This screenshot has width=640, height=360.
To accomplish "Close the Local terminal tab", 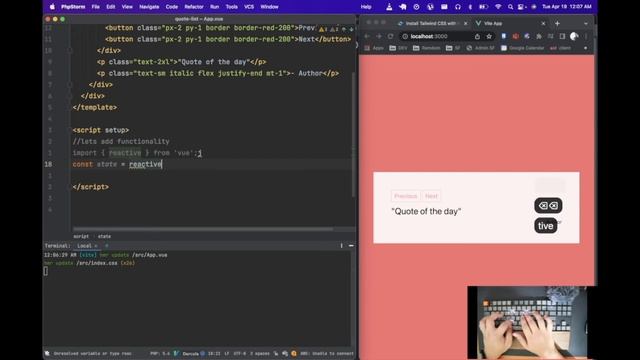I will 96,246.
